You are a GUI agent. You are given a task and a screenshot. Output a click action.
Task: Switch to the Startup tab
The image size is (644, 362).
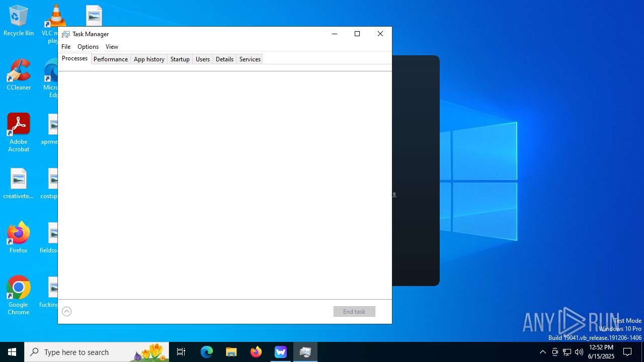pyautogui.click(x=180, y=59)
